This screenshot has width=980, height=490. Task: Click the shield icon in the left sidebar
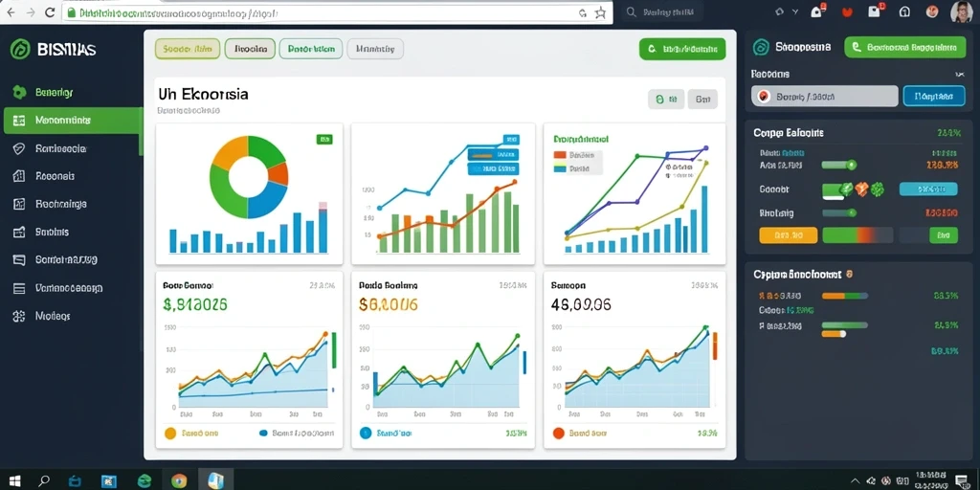(19, 148)
